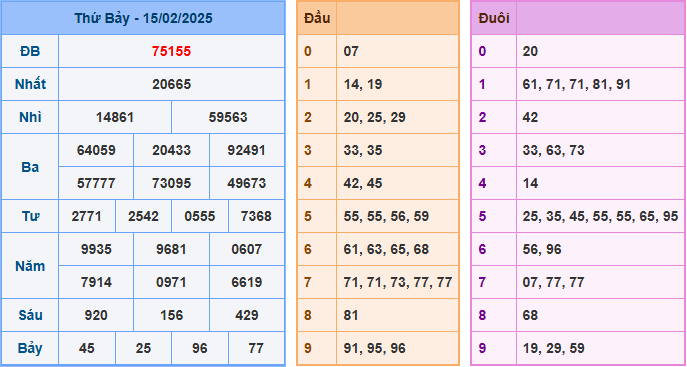This screenshot has height=367, width=687.
Task: Click third prize number 20433
Action: pyautogui.click(x=171, y=150)
